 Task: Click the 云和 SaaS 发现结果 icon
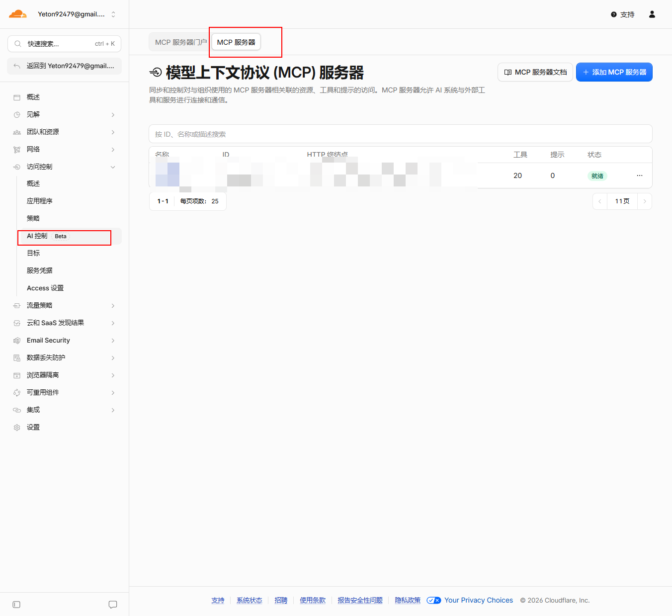[17, 323]
